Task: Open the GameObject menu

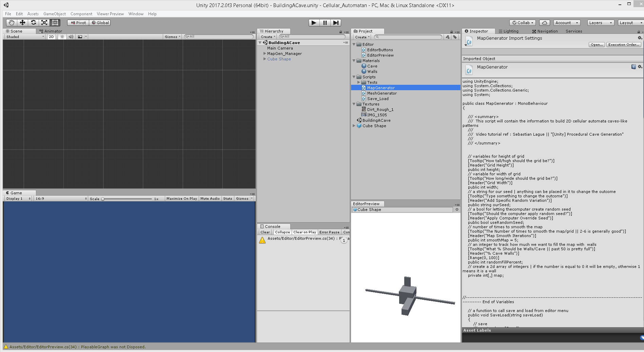Action: [55, 14]
